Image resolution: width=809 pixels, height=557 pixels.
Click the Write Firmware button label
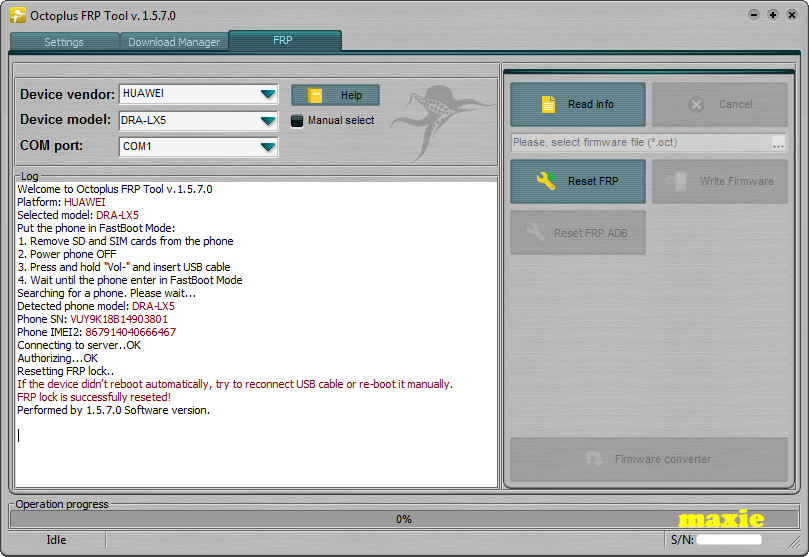point(737,181)
